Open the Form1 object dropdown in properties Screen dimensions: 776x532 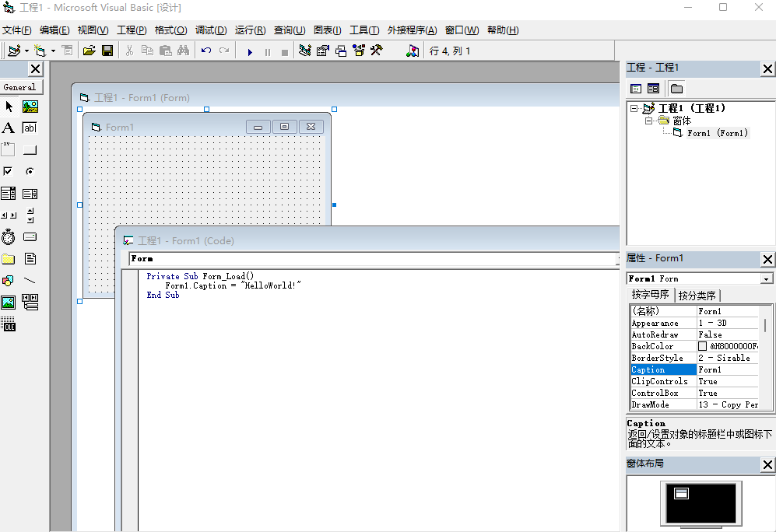click(x=767, y=278)
